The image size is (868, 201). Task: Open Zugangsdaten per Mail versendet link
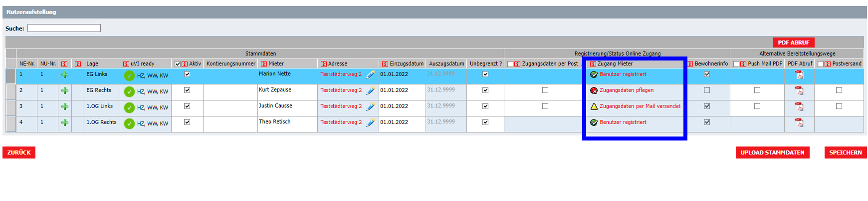(640, 106)
